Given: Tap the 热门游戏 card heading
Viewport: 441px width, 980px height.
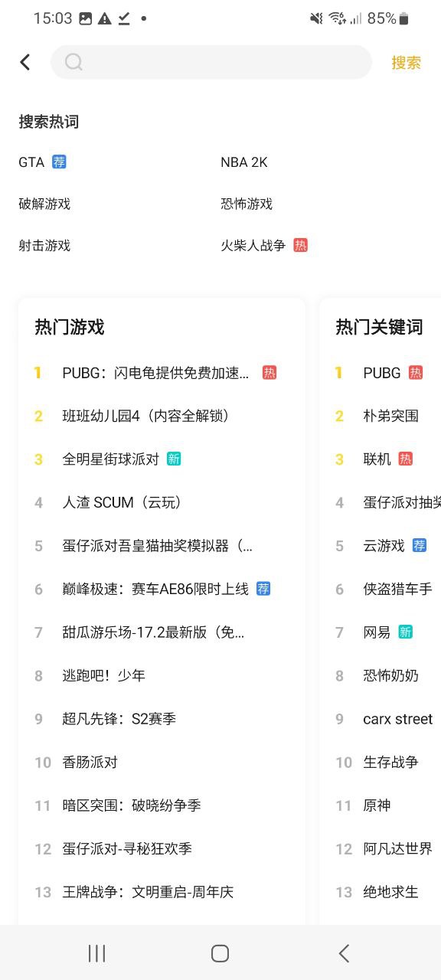Looking at the screenshot, I should (x=69, y=327).
